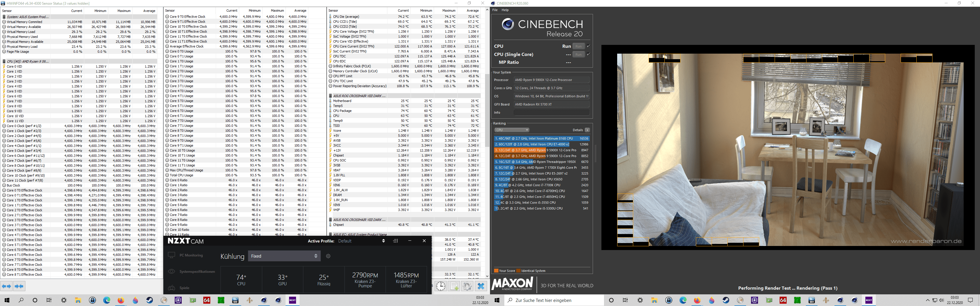Select ranking entry Intel Xeon Platinum 8168 CPU

tap(541, 139)
